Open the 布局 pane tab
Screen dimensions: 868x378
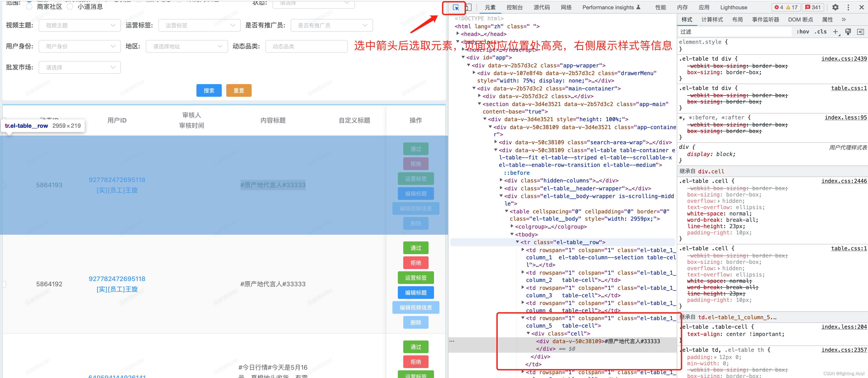737,19
